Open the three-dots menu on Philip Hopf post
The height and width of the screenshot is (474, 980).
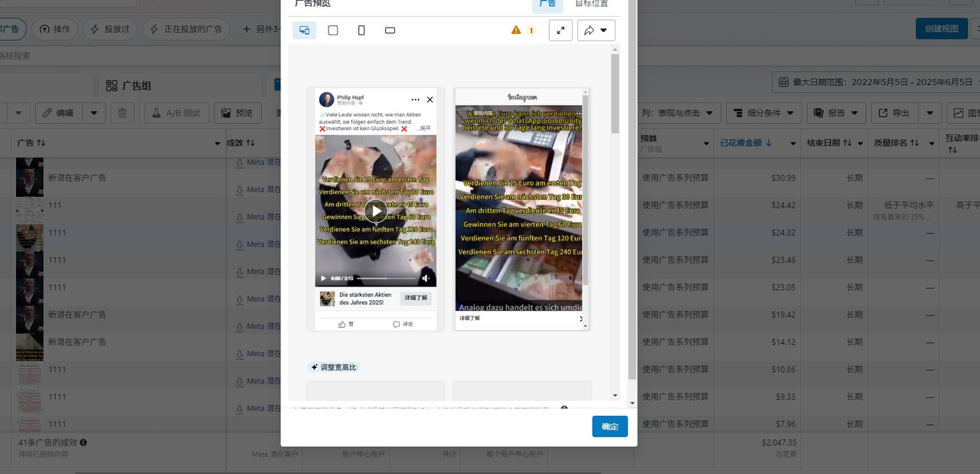pyautogui.click(x=415, y=100)
